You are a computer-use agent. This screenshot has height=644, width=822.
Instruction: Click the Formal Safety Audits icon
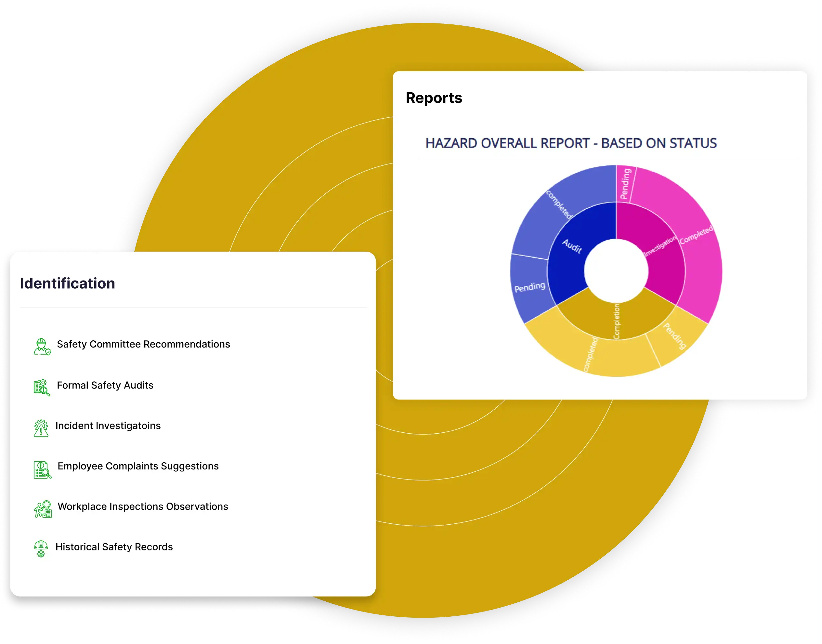(x=42, y=387)
